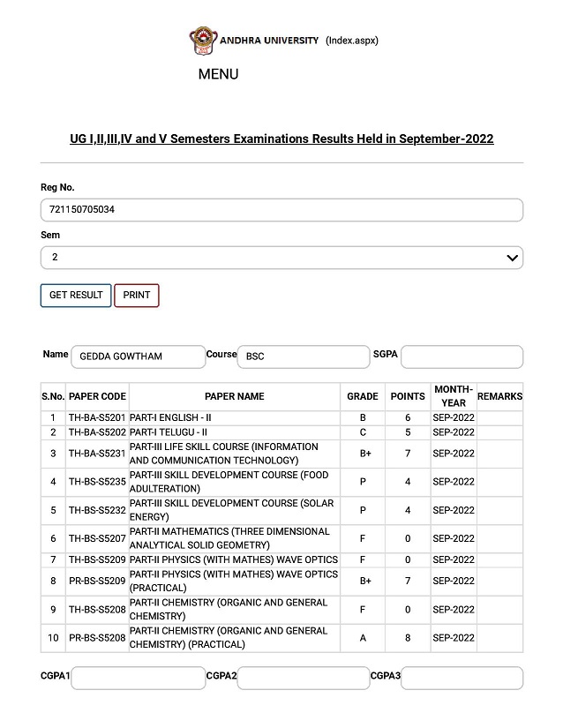Click the empty CGPA2 field
The height and width of the screenshot is (728, 563).
tap(304, 678)
